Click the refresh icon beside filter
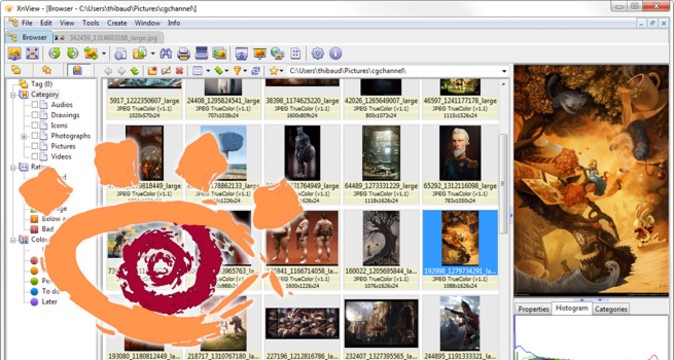 [x=256, y=71]
